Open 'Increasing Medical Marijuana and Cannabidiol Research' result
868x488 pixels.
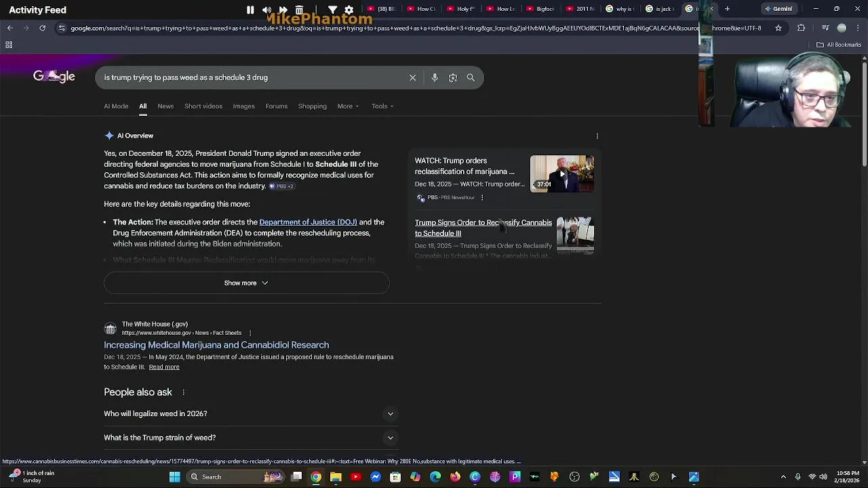coord(216,345)
